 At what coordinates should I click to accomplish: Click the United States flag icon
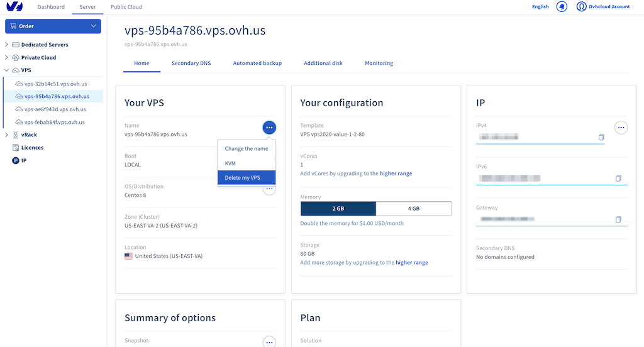click(x=128, y=256)
